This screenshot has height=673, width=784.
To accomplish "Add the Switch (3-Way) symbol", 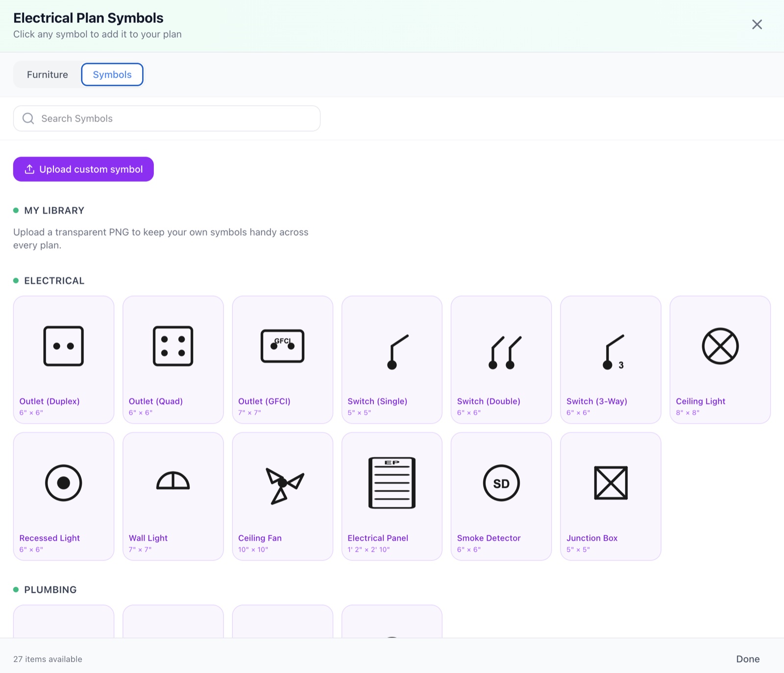I will point(611,360).
